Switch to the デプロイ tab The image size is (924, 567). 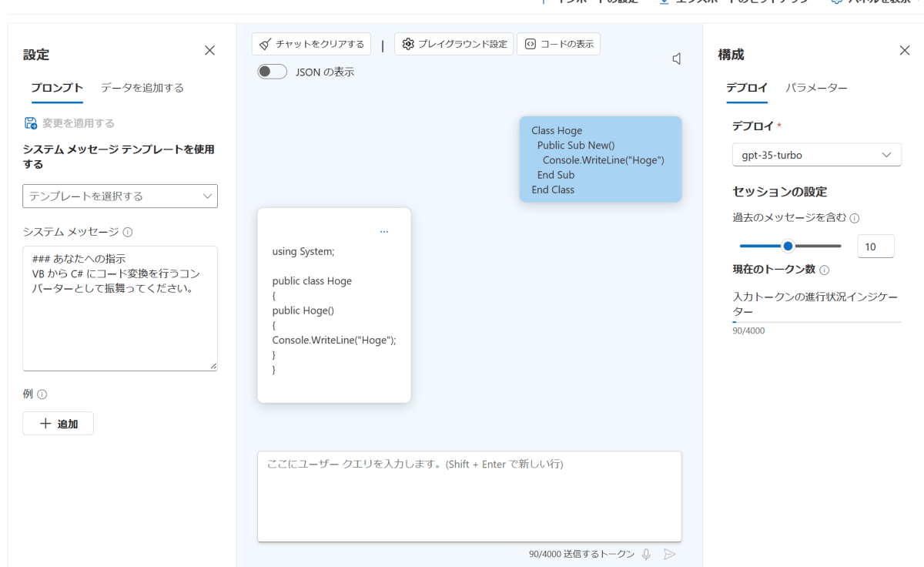click(747, 88)
